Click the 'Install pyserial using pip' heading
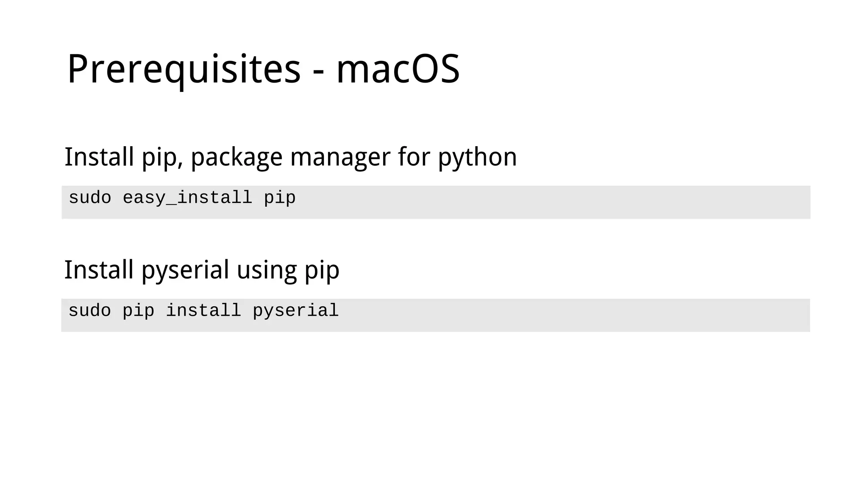 202,270
